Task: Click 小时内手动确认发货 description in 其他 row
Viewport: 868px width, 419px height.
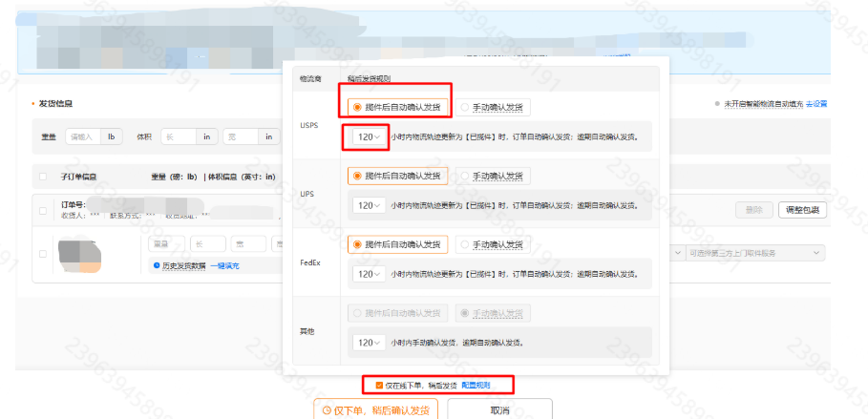Action: click(456, 343)
